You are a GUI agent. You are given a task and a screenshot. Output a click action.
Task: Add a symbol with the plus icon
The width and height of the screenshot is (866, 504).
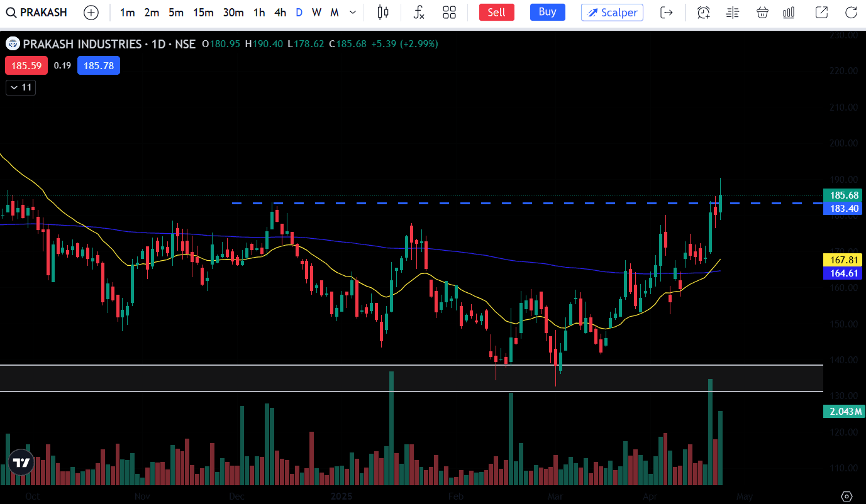(x=91, y=13)
